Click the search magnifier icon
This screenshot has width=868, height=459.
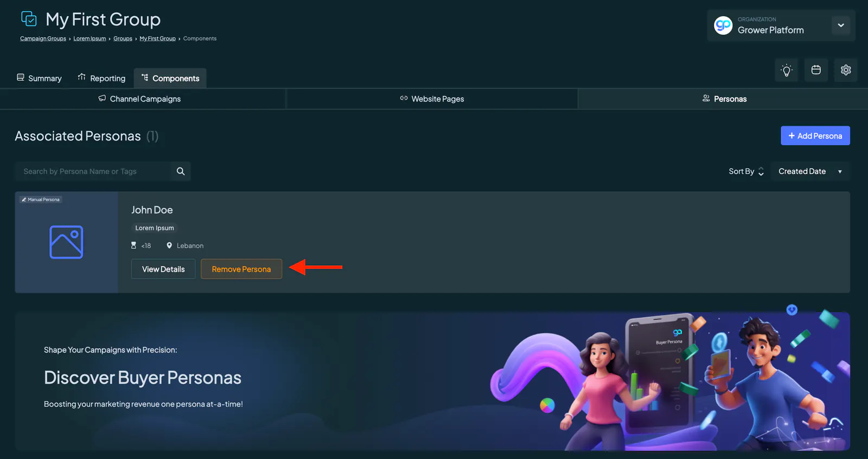click(x=181, y=171)
